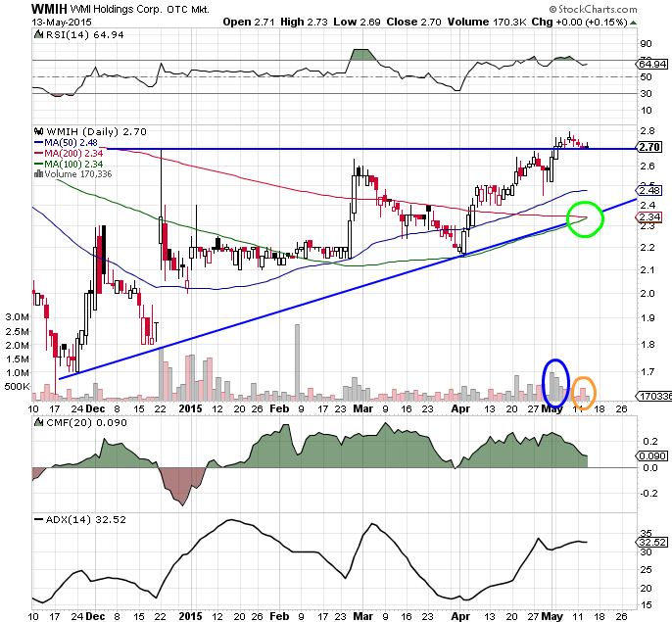672x622 pixels.
Task: Click the red line marker for MA(200)
Action: [38, 154]
